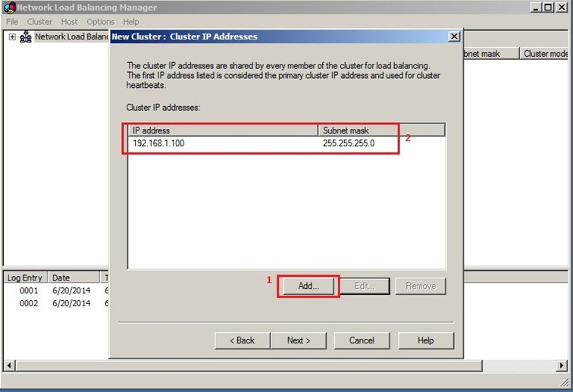Expand the Network Load Balancing tree node

pyautogui.click(x=12, y=36)
